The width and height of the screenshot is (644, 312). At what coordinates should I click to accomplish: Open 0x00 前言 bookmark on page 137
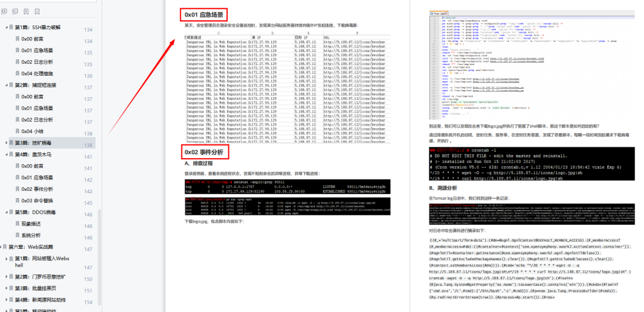(32, 97)
